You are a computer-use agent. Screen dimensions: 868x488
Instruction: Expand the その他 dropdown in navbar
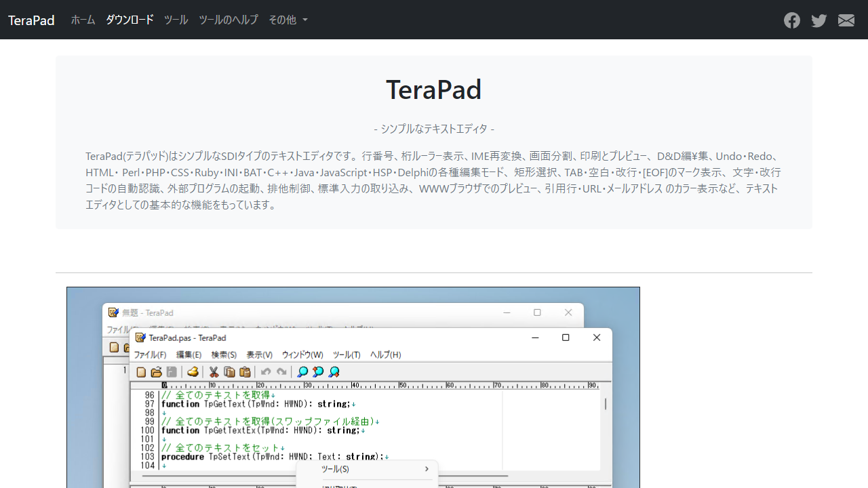click(x=288, y=20)
